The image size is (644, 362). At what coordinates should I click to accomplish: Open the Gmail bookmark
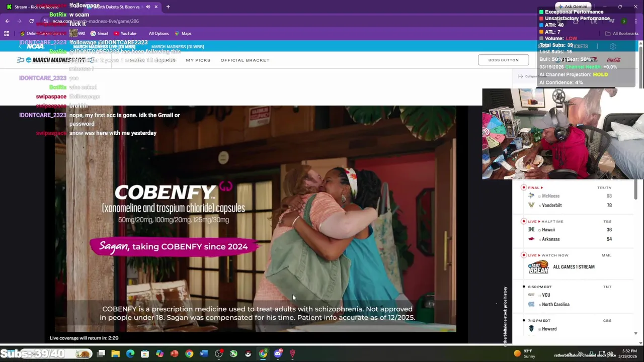click(x=99, y=34)
